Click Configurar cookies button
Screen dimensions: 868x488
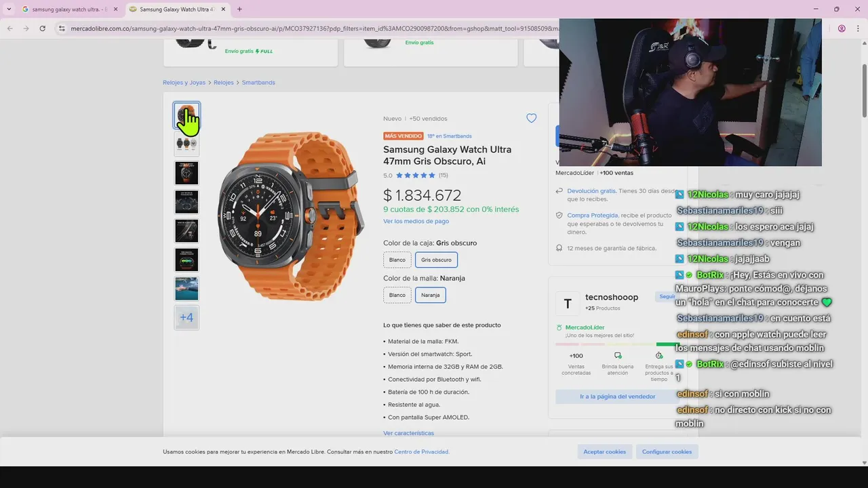tap(667, 452)
